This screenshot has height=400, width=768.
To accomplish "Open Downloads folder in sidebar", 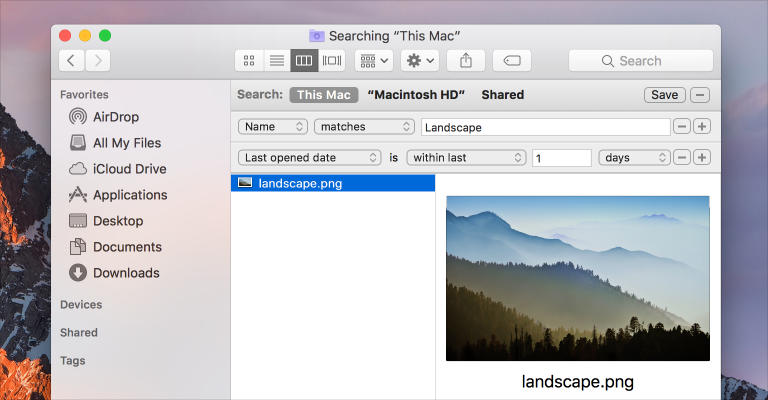I will (x=125, y=273).
